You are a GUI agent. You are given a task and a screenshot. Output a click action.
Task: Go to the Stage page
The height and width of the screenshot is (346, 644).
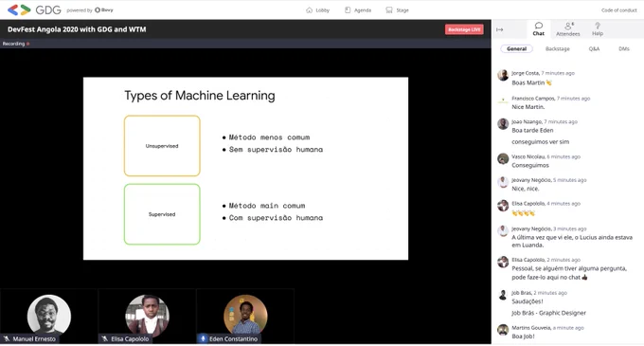pos(397,10)
